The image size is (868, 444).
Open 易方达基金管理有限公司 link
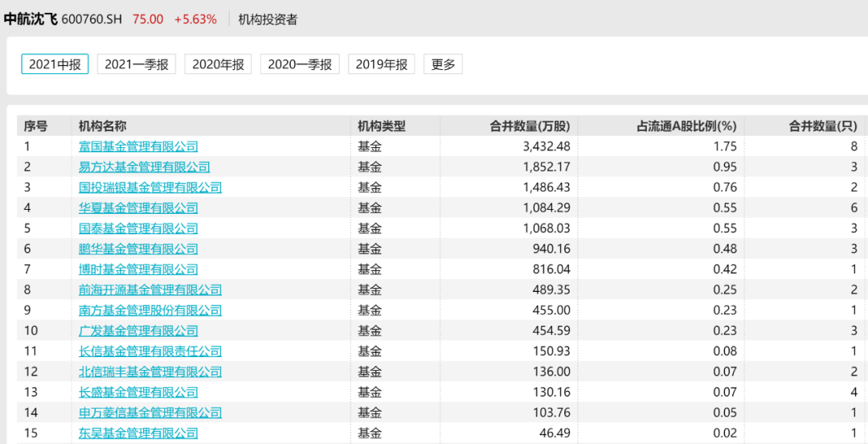145,166
